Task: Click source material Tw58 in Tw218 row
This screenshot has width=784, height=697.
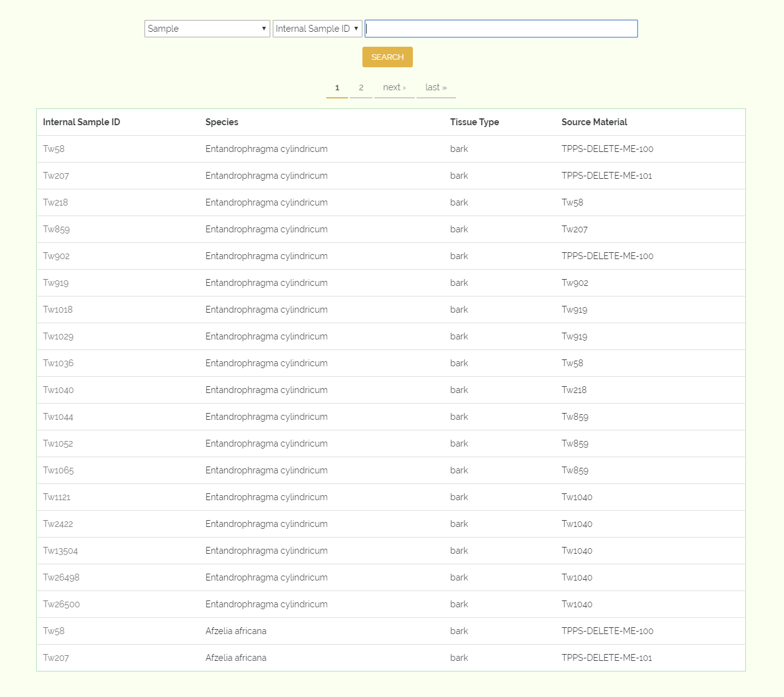Action: [x=572, y=202]
